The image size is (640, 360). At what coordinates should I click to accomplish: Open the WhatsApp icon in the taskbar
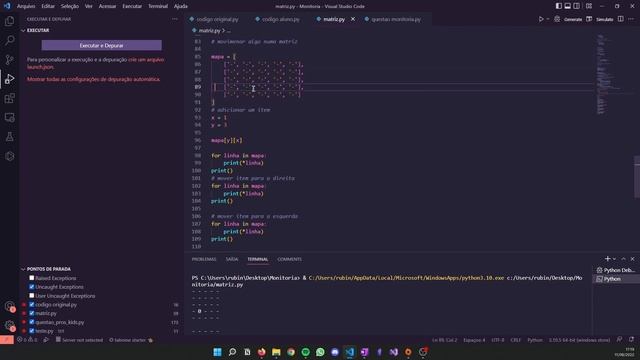click(320, 352)
